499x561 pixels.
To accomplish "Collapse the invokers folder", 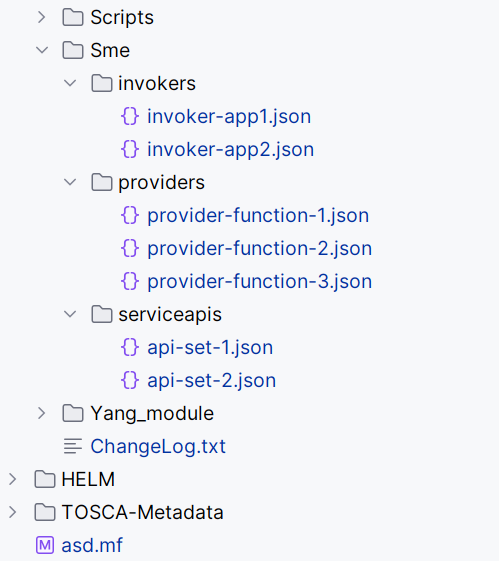I will 70,83.
